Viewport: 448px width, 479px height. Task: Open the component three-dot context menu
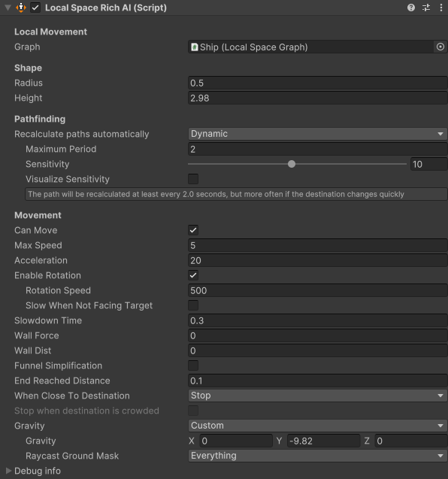pos(441,8)
